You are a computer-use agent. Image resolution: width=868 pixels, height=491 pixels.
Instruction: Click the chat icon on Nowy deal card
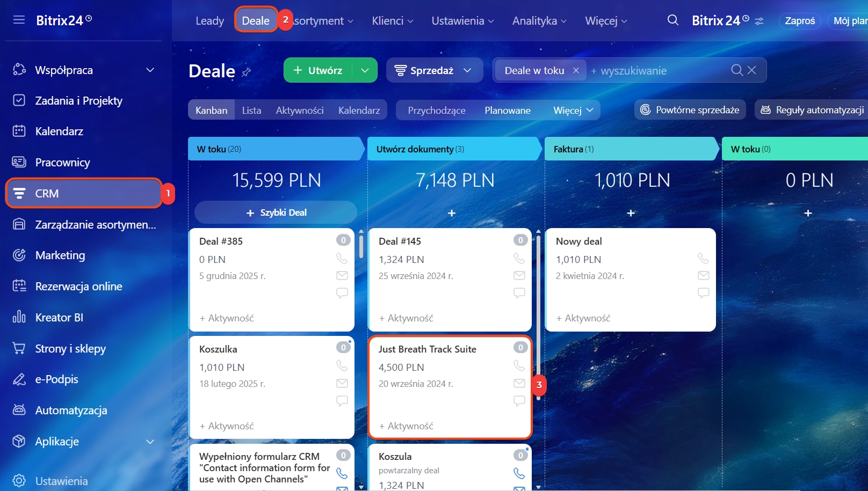(x=703, y=293)
